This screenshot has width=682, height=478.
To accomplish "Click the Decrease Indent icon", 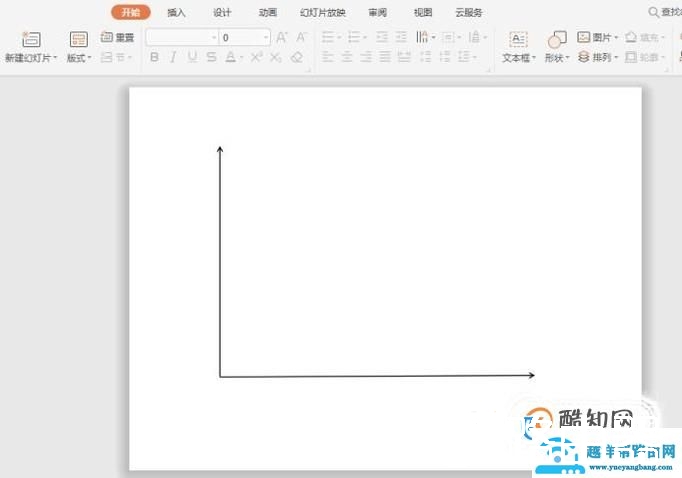I will (382, 37).
